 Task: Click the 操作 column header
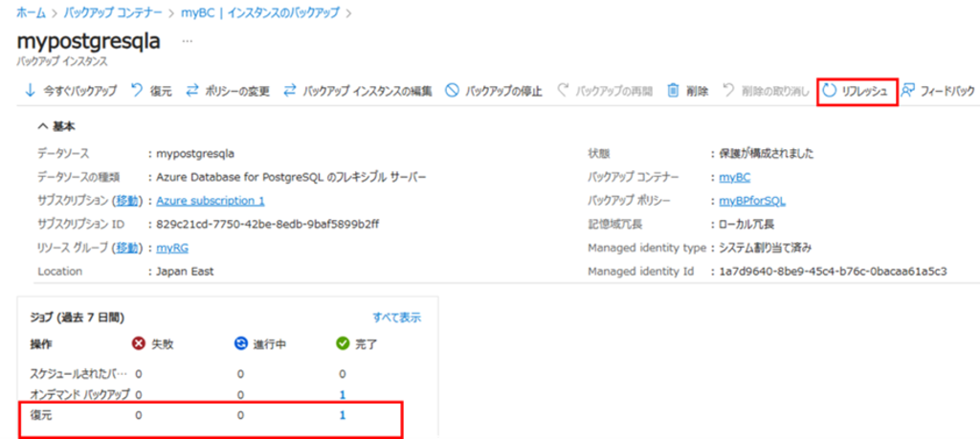tap(40, 344)
